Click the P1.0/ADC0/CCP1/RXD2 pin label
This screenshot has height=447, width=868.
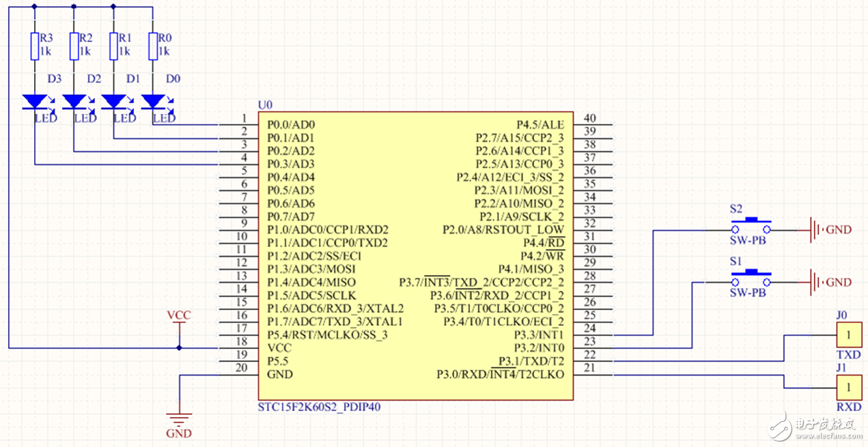coord(328,230)
